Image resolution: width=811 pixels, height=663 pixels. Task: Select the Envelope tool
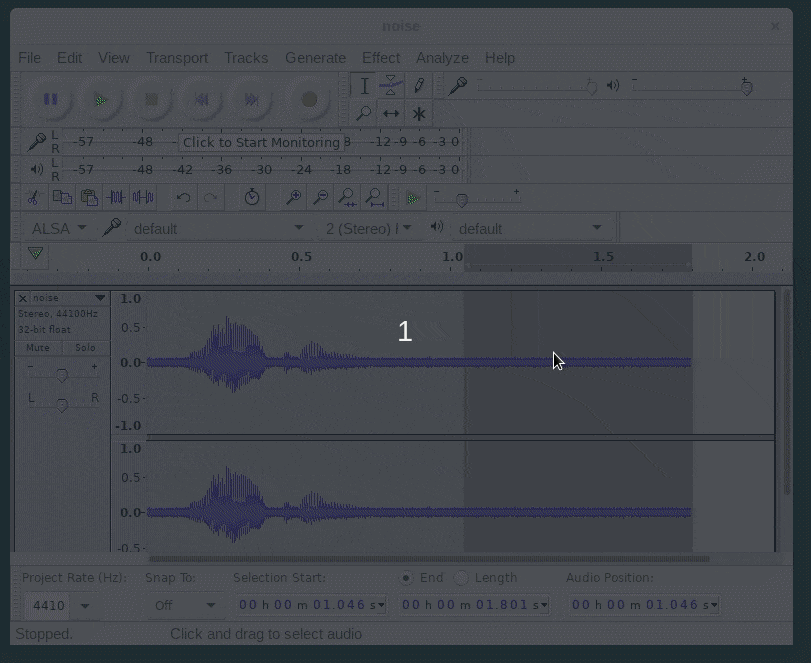pyautogui.click(x=391, y=86)
